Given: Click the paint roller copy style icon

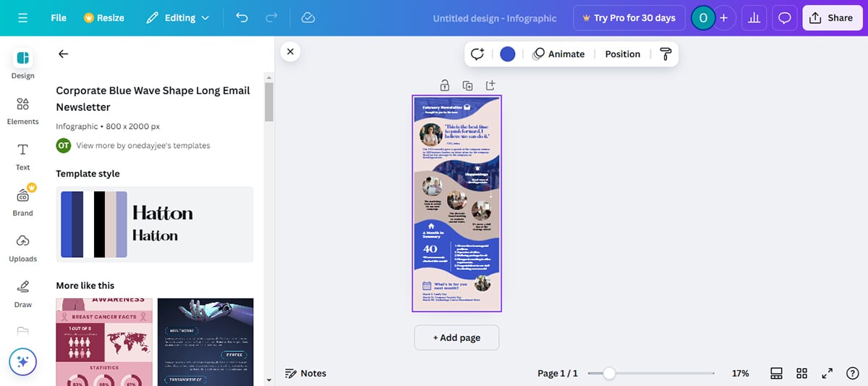Looking at the screenshot, I should [x=665, y=54].
